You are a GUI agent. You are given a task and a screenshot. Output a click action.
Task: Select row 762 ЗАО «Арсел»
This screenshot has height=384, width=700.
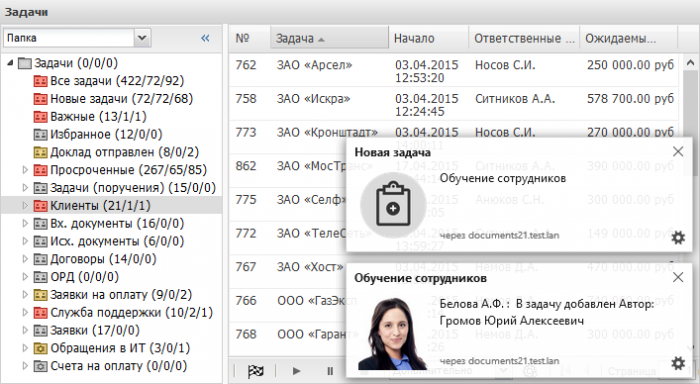click(454, 71)
